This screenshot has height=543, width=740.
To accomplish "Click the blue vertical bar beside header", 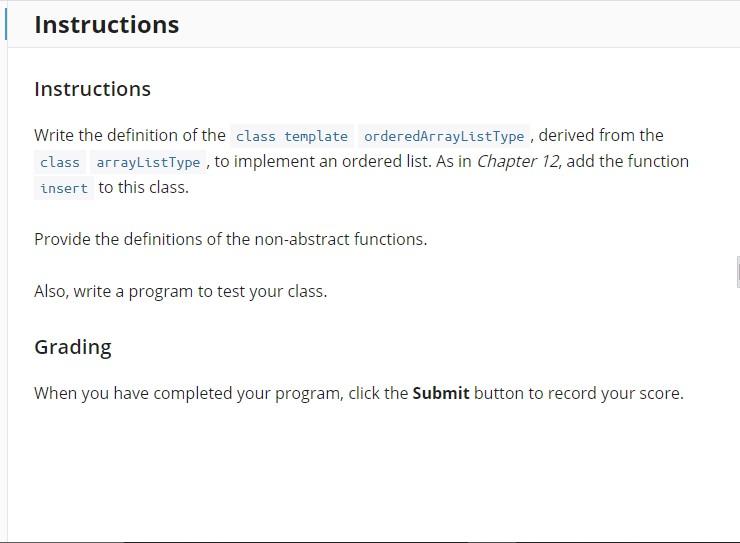I will pyautogui.click(x=6, y=25).
